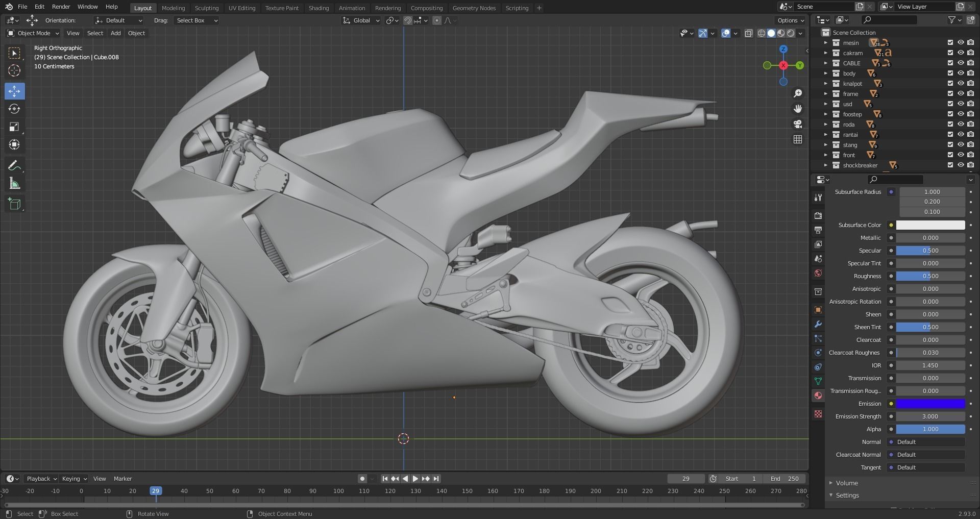The height and width of the screenshot is (519, 980).
Task: Select the Scale tool
Action: 14,127
